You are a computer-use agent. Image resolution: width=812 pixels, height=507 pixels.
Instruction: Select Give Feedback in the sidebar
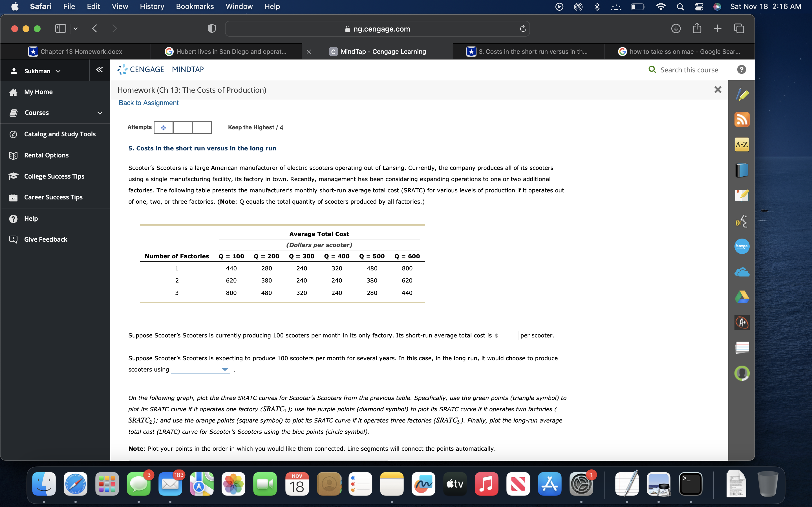45,239
